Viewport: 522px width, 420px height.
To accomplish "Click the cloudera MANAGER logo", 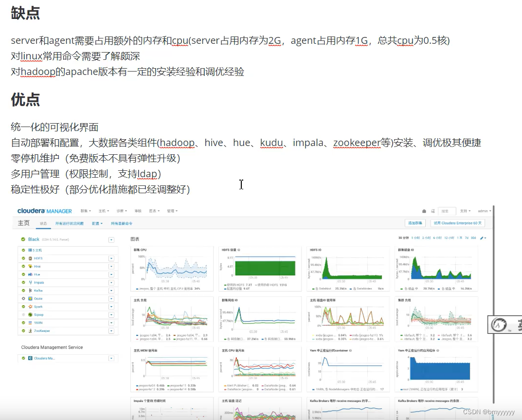I will click(x=45, y=211).
